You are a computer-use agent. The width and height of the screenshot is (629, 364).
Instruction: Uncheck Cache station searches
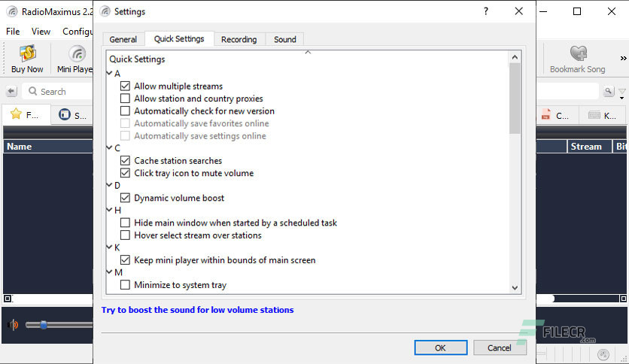[x=125, y=161]
